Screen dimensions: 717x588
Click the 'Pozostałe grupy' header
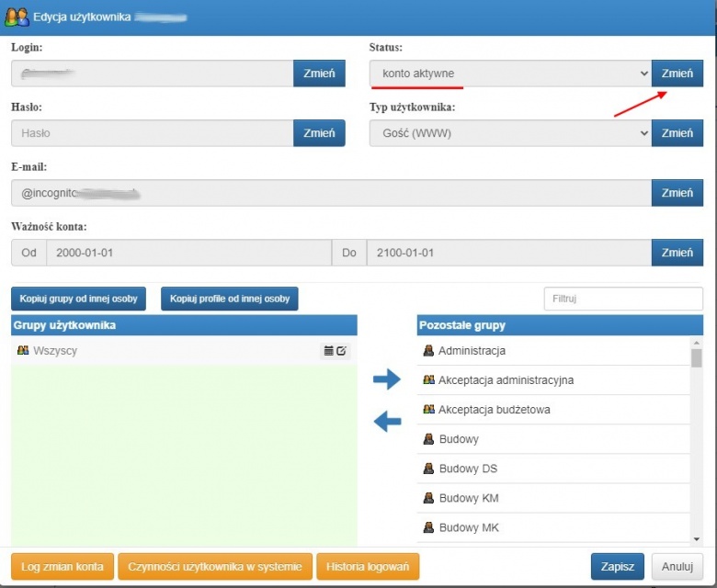click(x=560, y=325)
